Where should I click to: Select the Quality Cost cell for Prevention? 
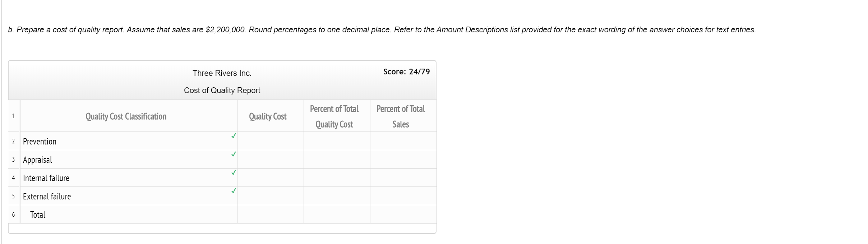click(271, 141)
